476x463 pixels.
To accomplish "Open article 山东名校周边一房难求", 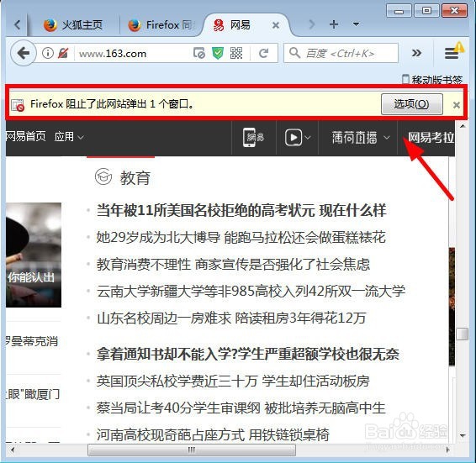I will (x=231, y=318).
